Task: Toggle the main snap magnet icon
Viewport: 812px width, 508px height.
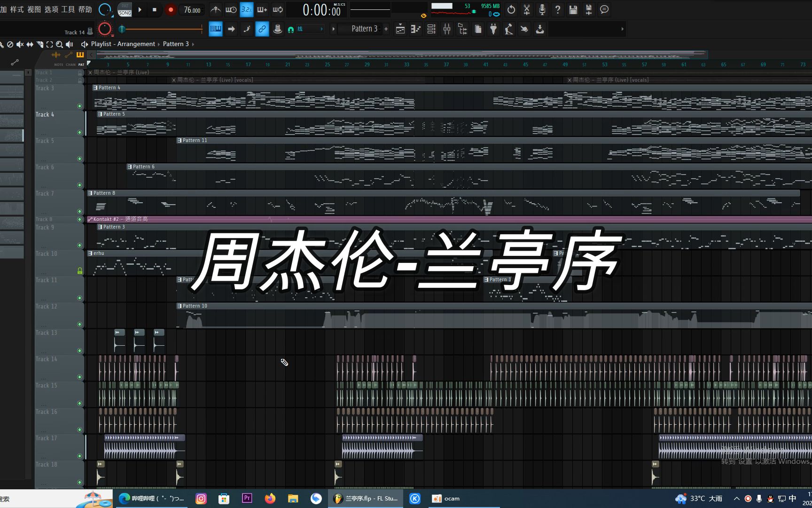Action: [291, 29]
